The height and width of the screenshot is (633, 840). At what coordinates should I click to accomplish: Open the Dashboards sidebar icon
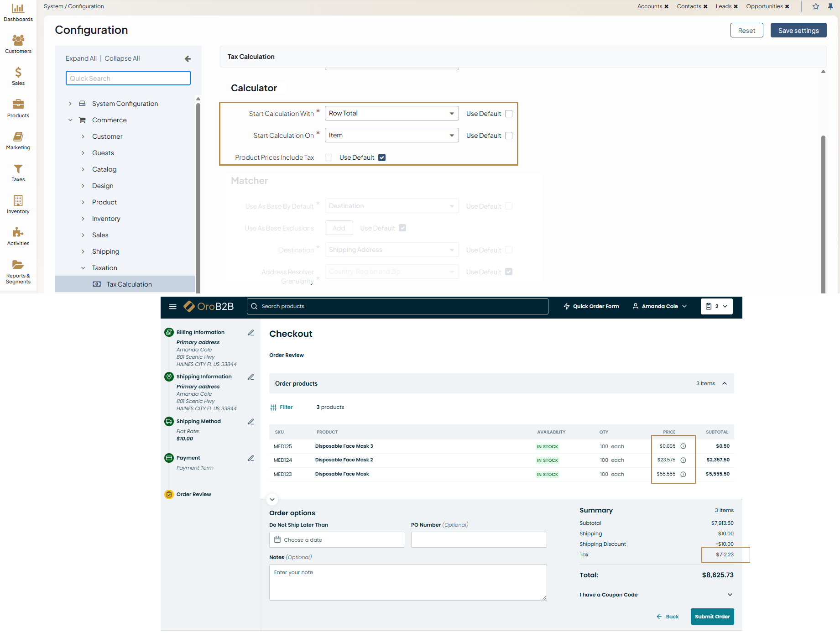pyautogui.click(x=18, y=9)
